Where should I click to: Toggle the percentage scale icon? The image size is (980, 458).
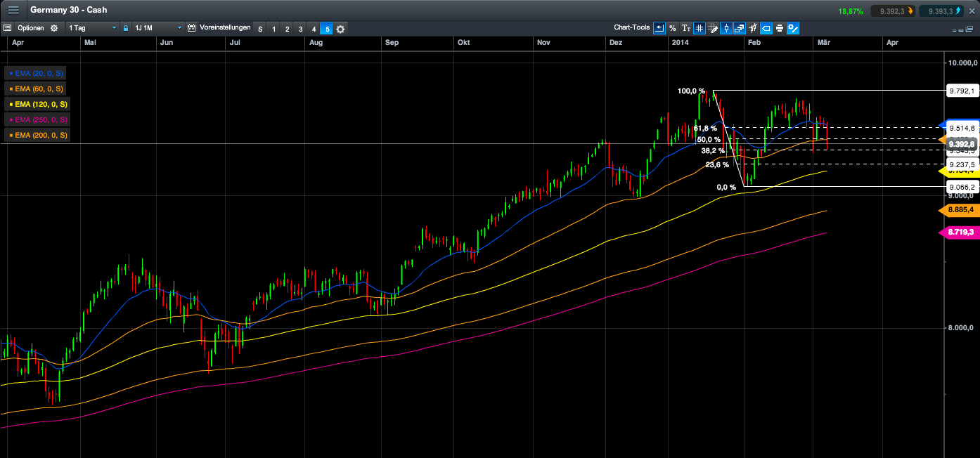672,28
